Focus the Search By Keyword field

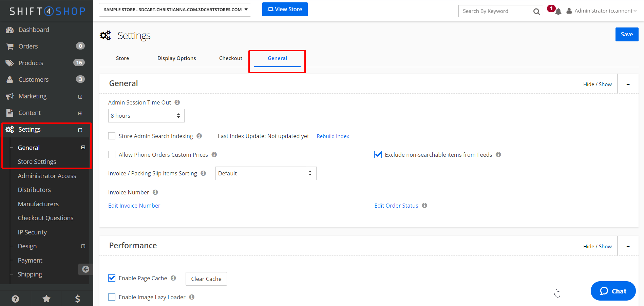pos(495,11)
